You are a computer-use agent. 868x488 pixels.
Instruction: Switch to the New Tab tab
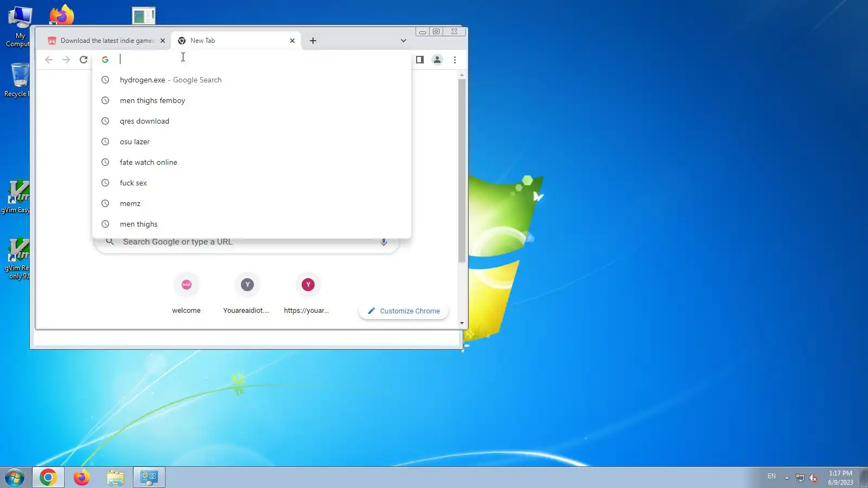pyautogui.click(x=237, y=41)
